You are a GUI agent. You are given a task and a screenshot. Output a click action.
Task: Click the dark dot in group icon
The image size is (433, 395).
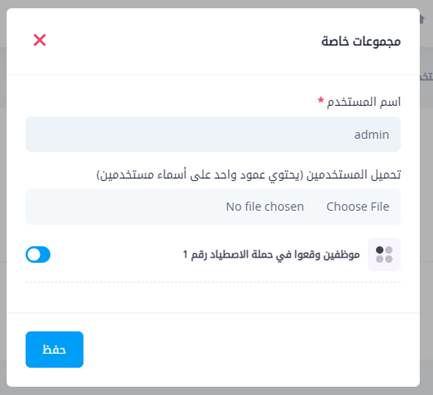click(380, 250)
